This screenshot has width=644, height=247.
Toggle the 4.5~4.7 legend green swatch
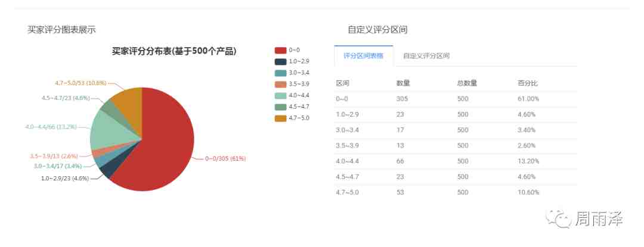[280, 107]
